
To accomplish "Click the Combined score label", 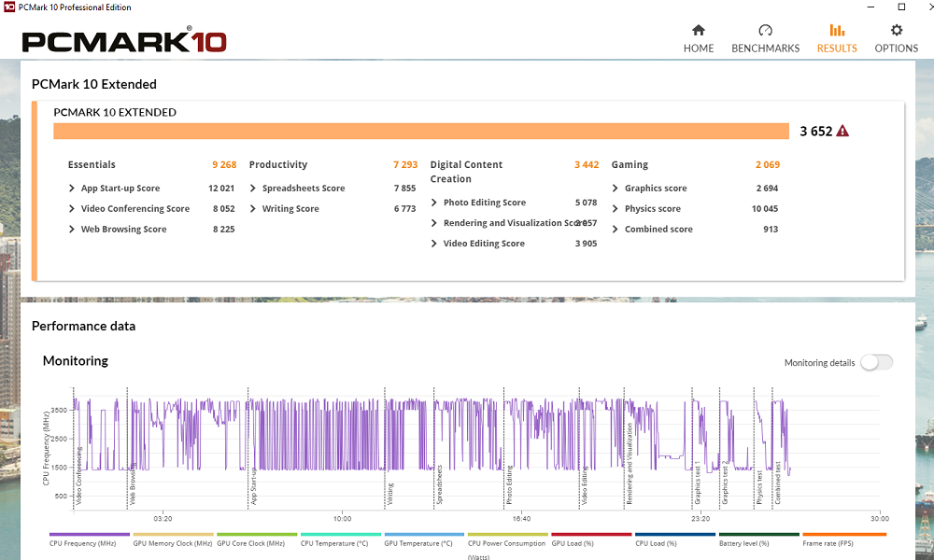I will coord(658,229).
